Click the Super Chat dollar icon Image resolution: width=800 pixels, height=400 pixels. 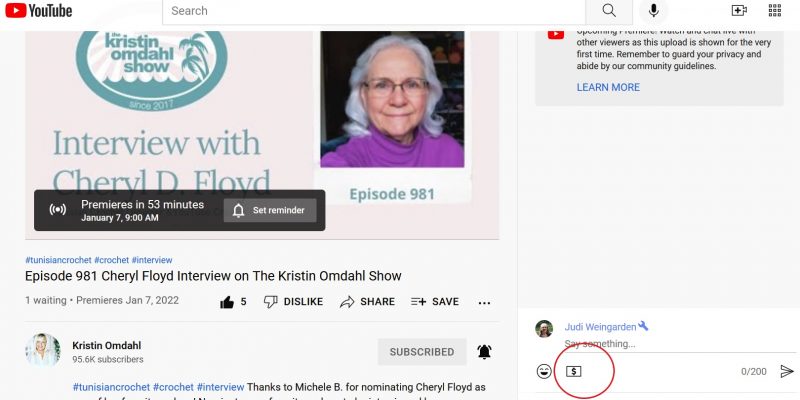[x=573, y=371]
